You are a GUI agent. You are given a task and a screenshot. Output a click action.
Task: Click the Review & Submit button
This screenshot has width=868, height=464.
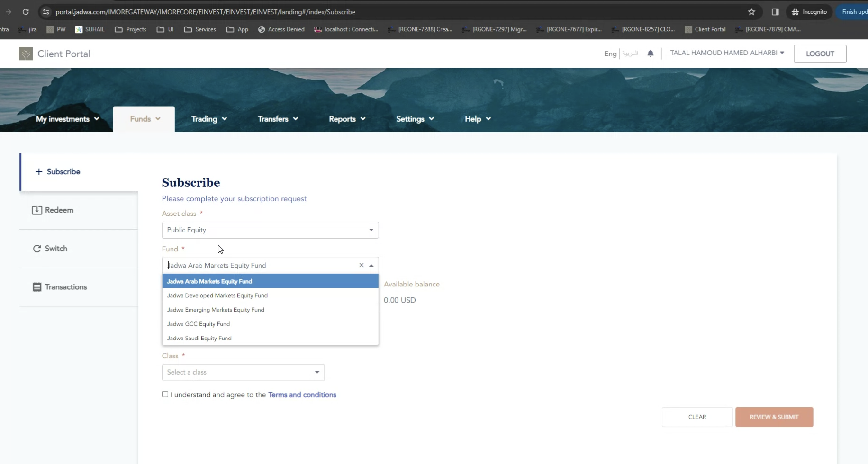[774, 417]
